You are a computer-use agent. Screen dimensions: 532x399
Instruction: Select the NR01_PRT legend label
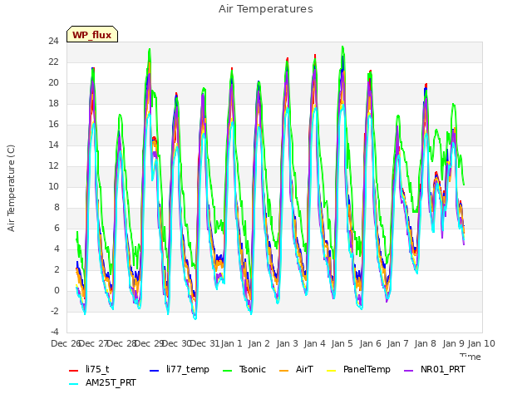[x=443, y=369]
